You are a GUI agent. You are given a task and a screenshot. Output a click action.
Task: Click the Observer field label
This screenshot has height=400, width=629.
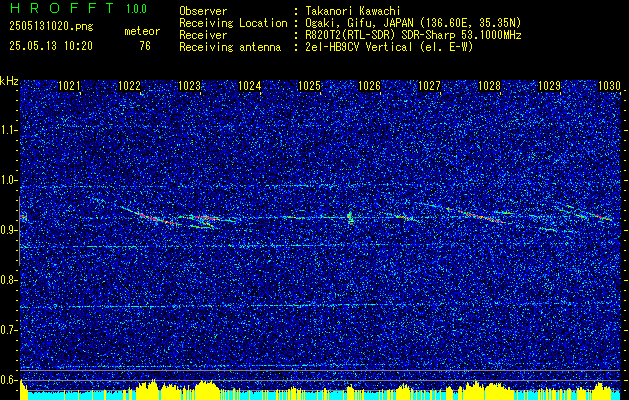coord(203,11)
